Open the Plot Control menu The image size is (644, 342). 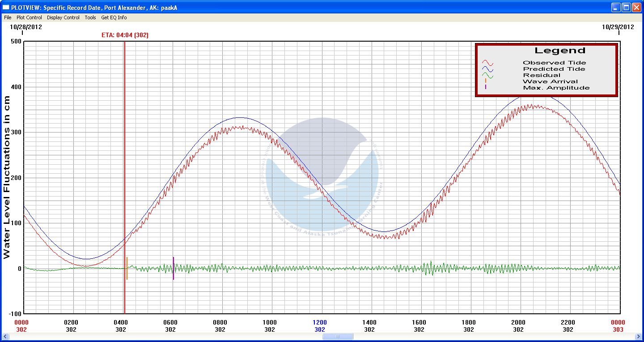(29, 17)
